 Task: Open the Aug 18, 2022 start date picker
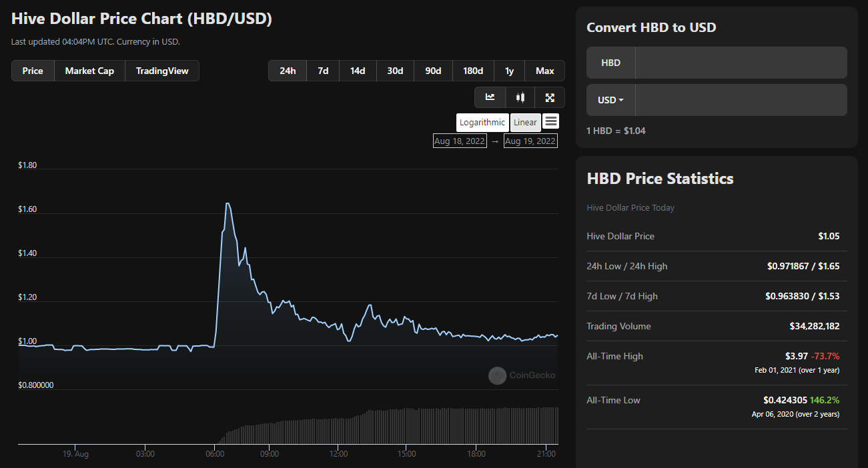point(460,141)
